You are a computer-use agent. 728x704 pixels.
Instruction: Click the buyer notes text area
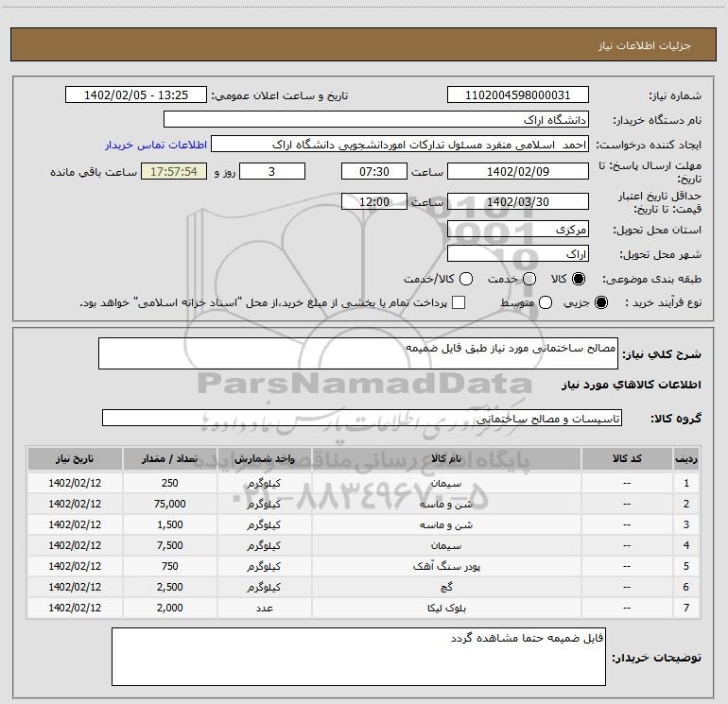[358, 657]
